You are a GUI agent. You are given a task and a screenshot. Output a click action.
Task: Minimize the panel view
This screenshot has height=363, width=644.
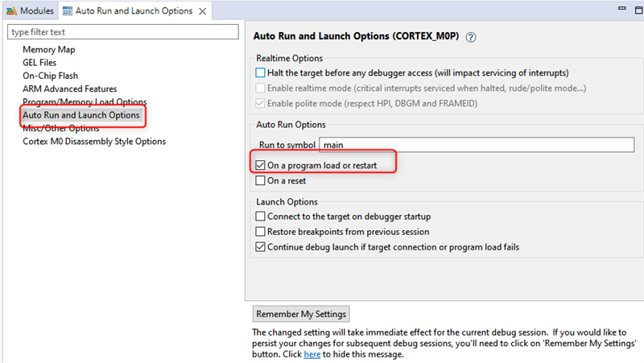(x=621, y=8)
